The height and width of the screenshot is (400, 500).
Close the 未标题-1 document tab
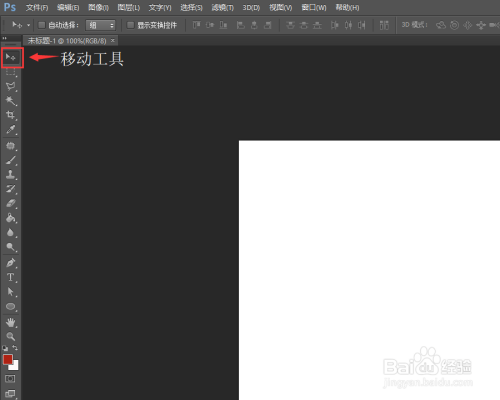pyautogui.click(x=113, y=40)
